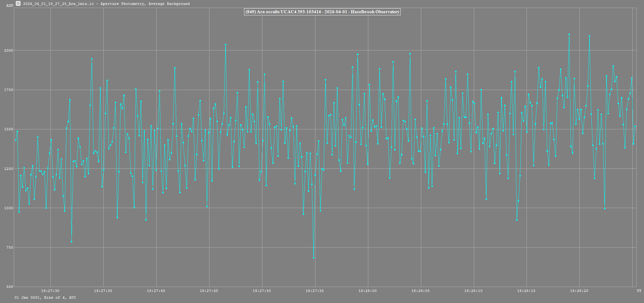Click the highest data point just before 18:28:20

click(x=569, y=34)
